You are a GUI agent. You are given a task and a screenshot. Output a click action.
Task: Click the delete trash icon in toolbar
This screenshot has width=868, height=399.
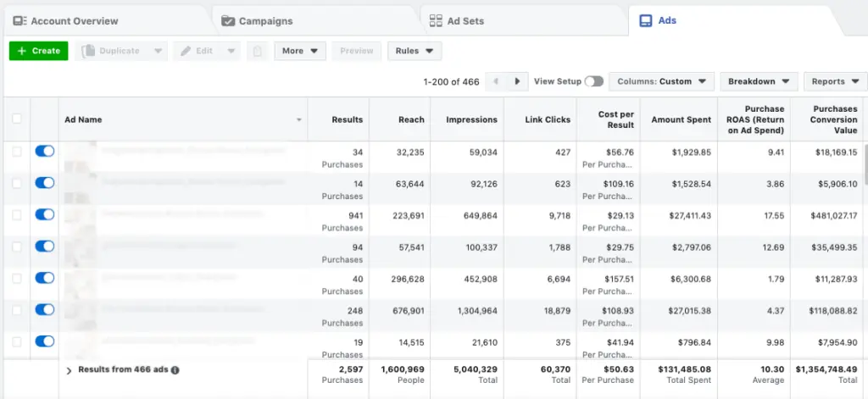coord(258,51)
